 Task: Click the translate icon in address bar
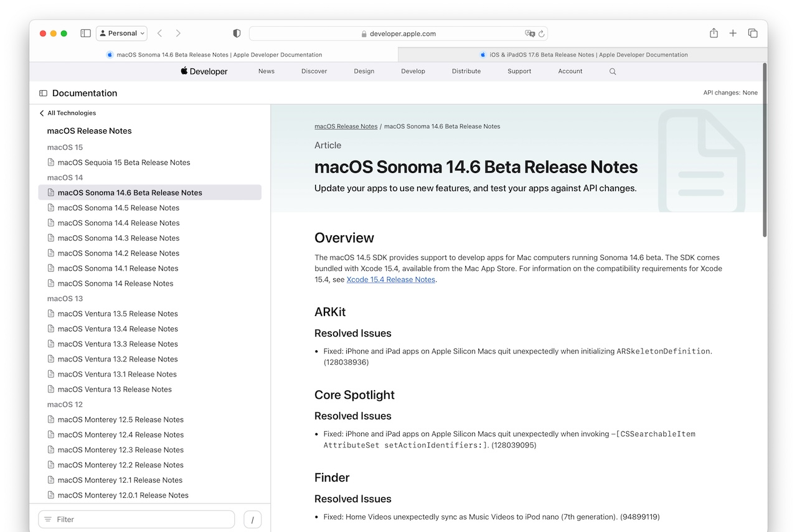[x=530, y=34]
